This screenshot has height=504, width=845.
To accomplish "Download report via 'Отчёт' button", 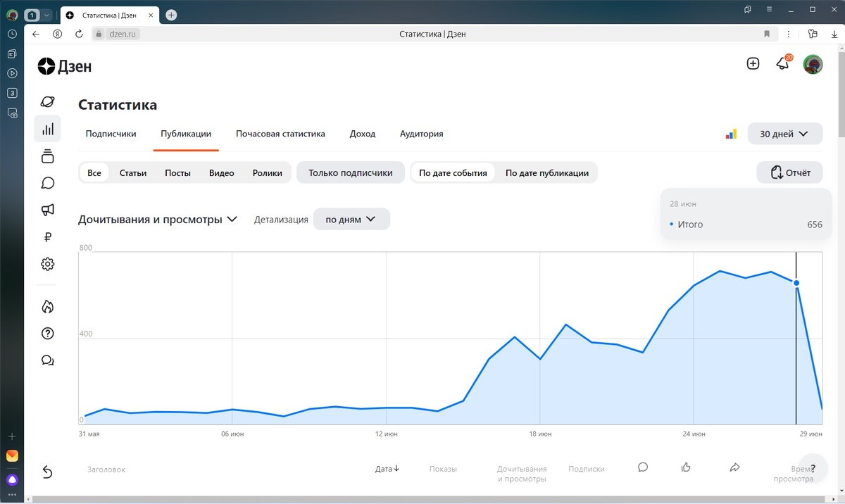I will tap(789, 172).
